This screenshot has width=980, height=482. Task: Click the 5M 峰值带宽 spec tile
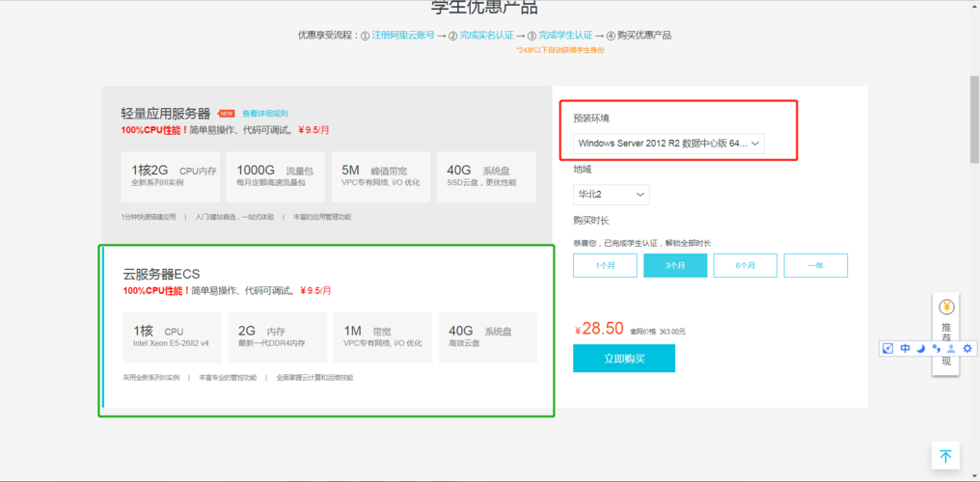coord(381,176)
